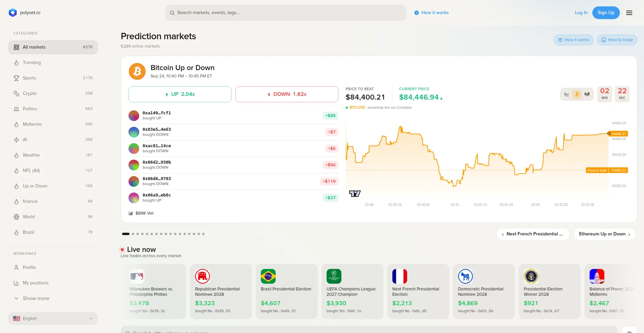Open the Trending category
Viewport: 644px width, 333px height.
point(53,63)
